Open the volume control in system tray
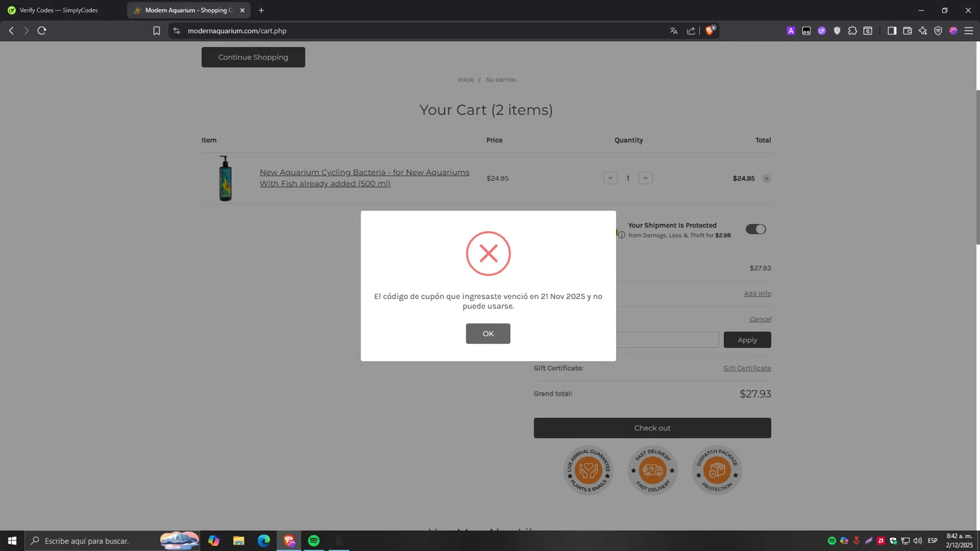This screenshot has width=980, height=551. pyautogui.click(x=918, y=541)
